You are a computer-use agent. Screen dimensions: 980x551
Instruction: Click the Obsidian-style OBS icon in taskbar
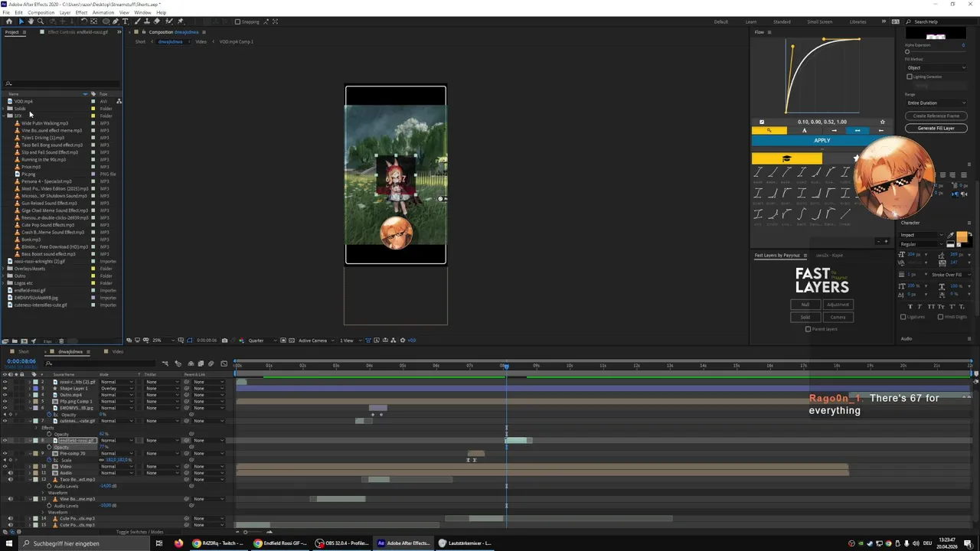click(x=319, y=543)
